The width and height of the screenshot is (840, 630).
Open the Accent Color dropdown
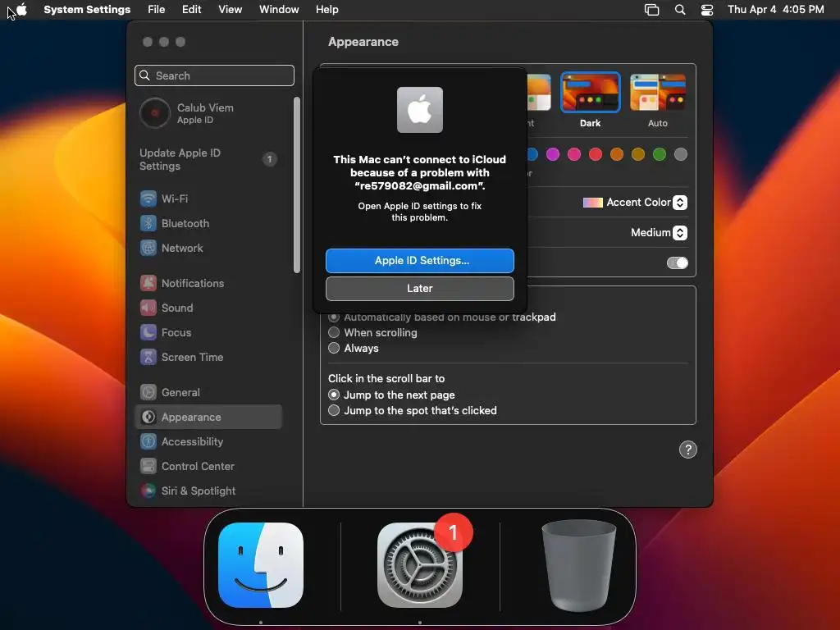click(680, 203)
